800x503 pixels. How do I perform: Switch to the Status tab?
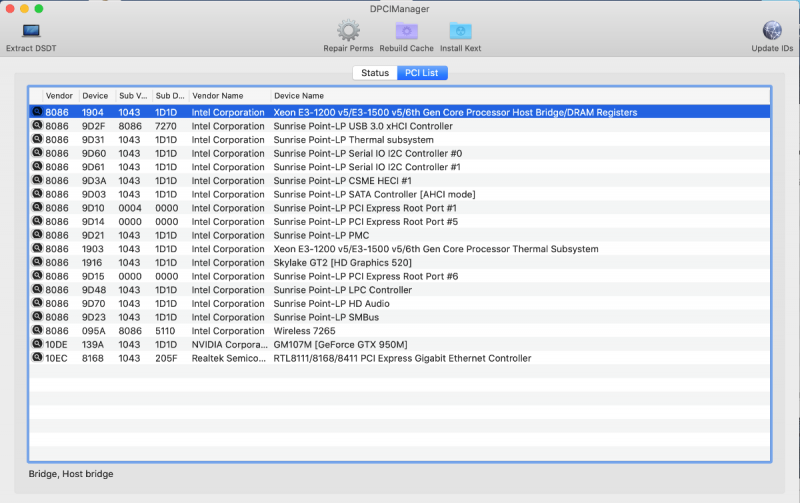click(375, 73)
